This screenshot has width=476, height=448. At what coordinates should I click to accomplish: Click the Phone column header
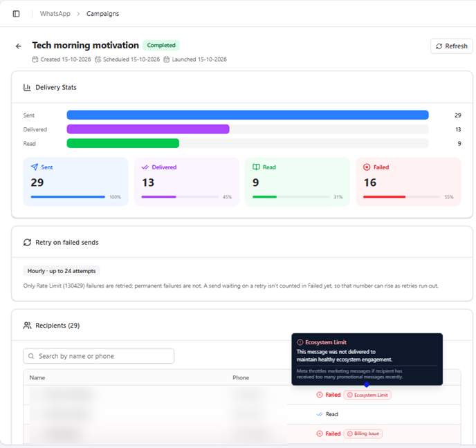pos(241,377)
